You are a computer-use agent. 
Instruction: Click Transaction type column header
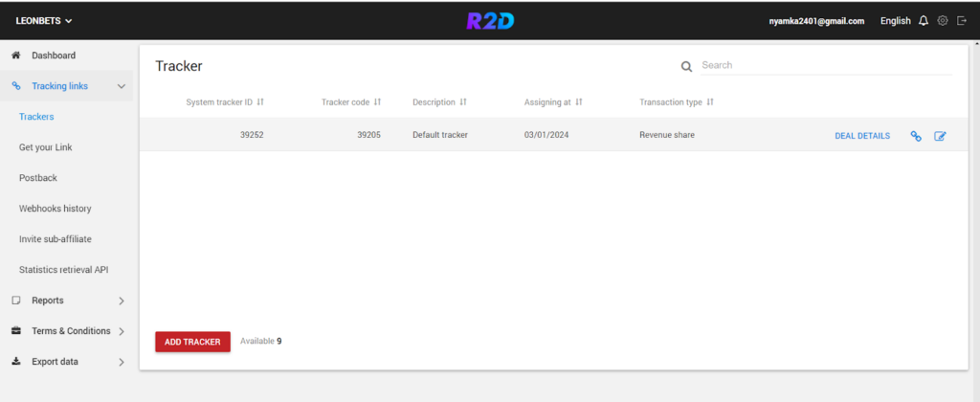pyautogui.click(x=671, y=101)
